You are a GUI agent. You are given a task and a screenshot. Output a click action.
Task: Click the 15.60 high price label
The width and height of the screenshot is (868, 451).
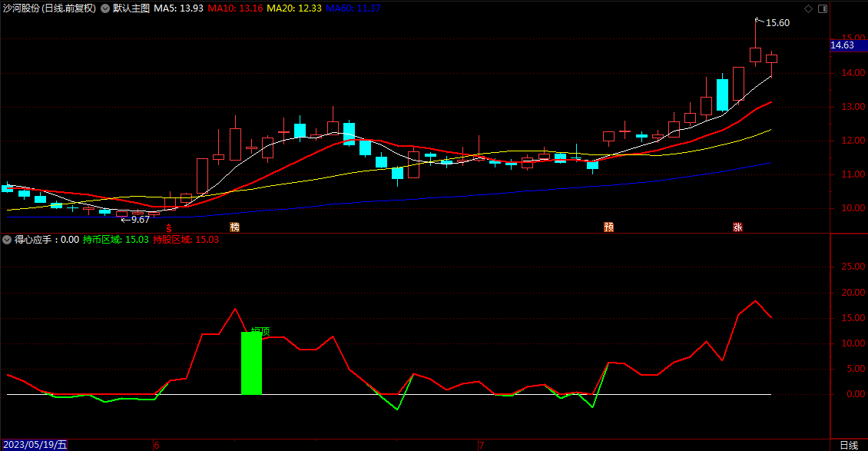pos(777,23)
